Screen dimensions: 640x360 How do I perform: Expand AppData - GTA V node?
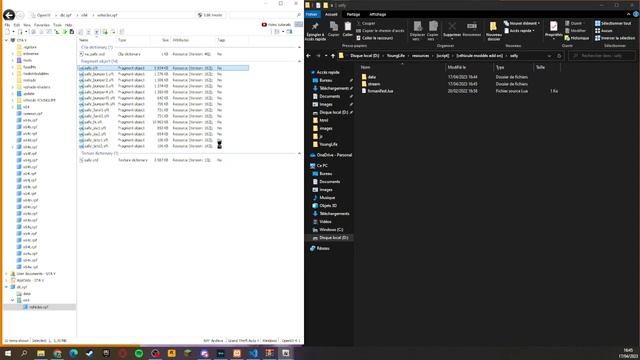click(7, 280)
